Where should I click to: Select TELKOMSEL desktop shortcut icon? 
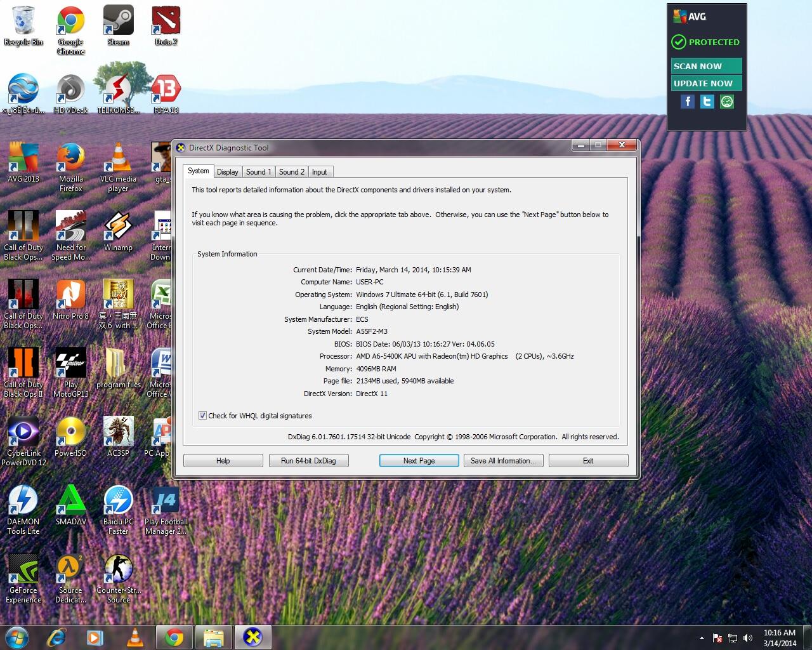pyautogui.click(x=118, y=95)
